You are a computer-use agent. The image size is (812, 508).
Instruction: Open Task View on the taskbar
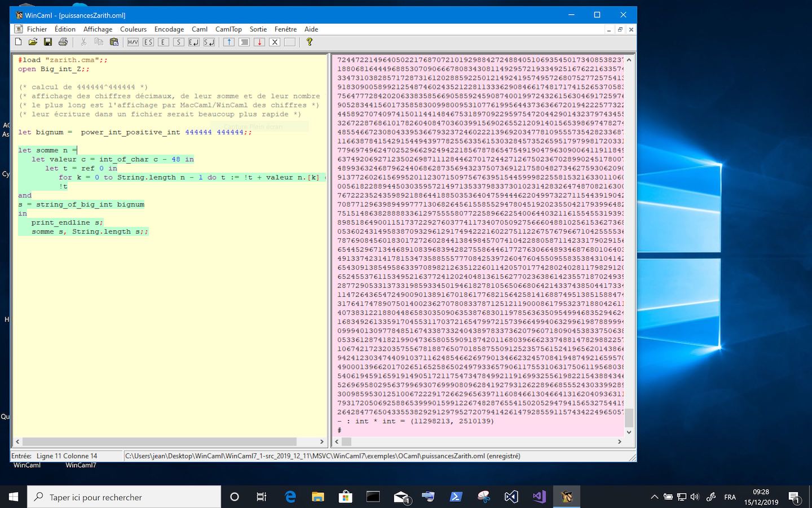(262, 497)
